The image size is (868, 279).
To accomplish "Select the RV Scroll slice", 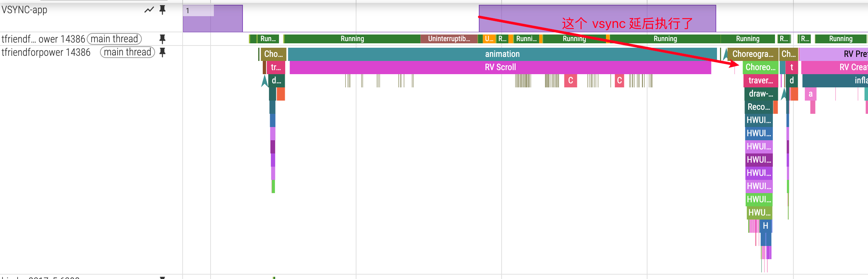I will (x=500, y=67).
